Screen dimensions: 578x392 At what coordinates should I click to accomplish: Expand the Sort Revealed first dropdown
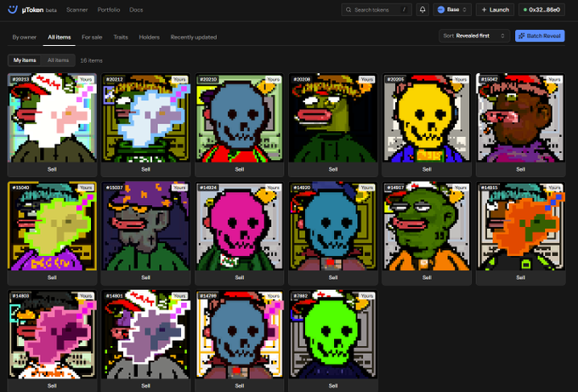(x=474, y=36)
